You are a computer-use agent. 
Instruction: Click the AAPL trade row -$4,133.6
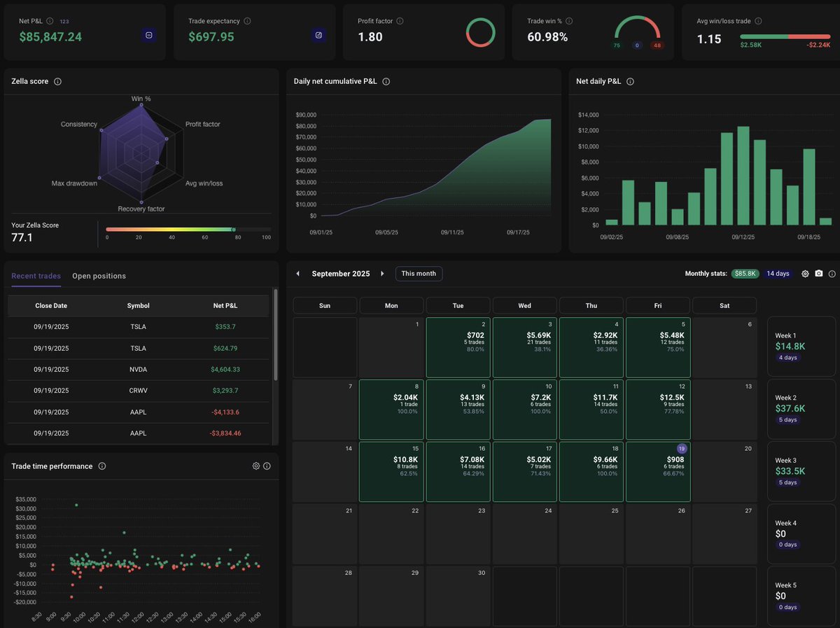[x=138, y=412]
